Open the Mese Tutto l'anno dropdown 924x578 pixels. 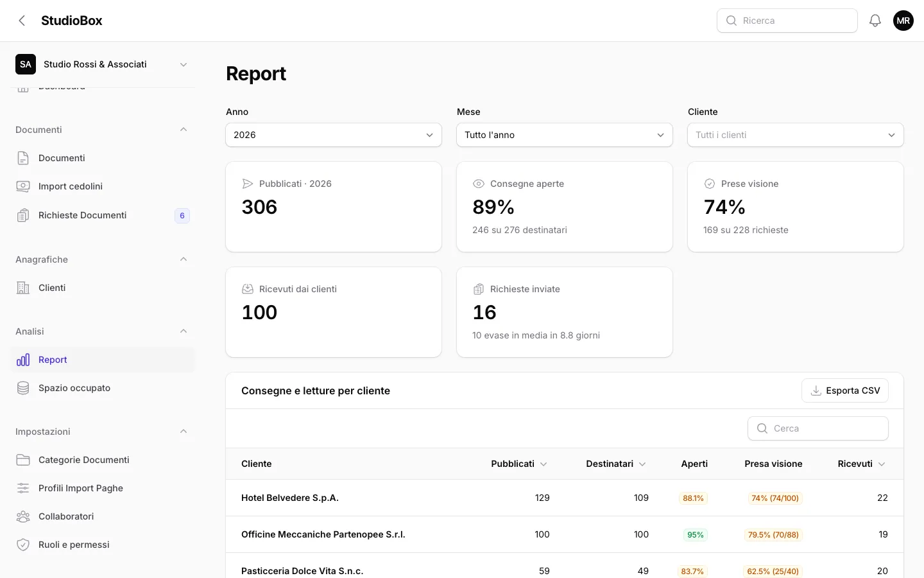(565, 135)
